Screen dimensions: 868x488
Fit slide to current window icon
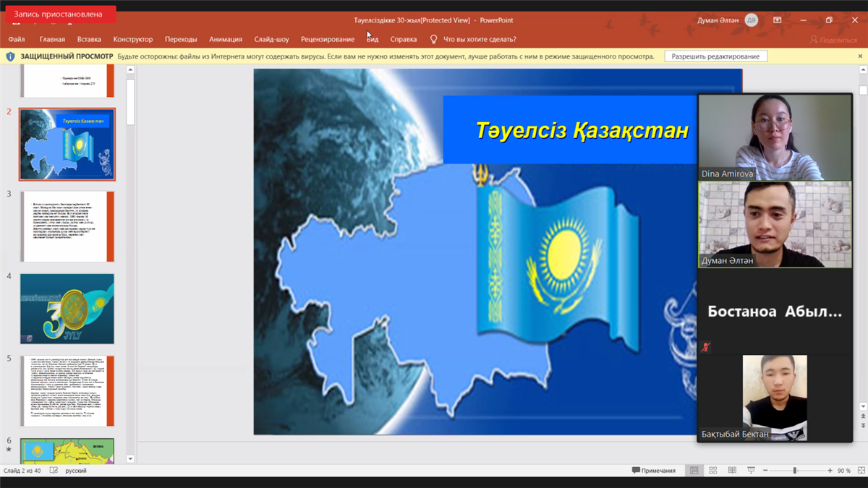pos(860,471)
